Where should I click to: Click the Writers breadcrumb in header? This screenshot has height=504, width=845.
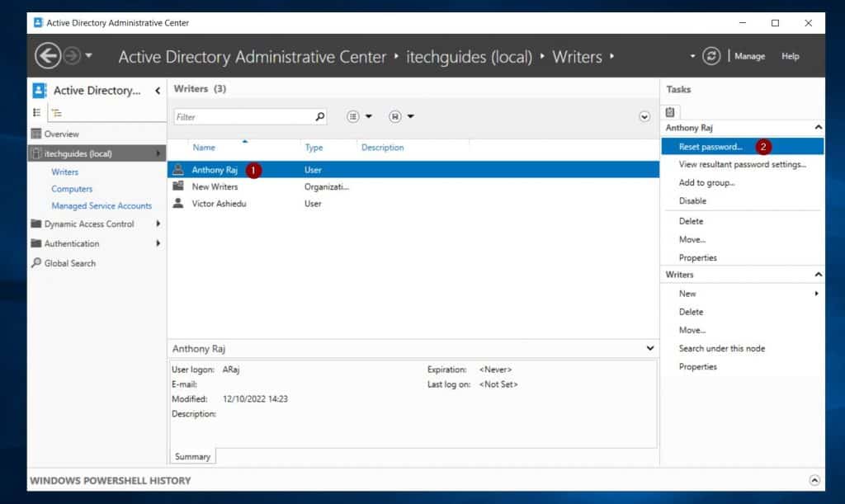pyautogui.click(x=577, y=57)
